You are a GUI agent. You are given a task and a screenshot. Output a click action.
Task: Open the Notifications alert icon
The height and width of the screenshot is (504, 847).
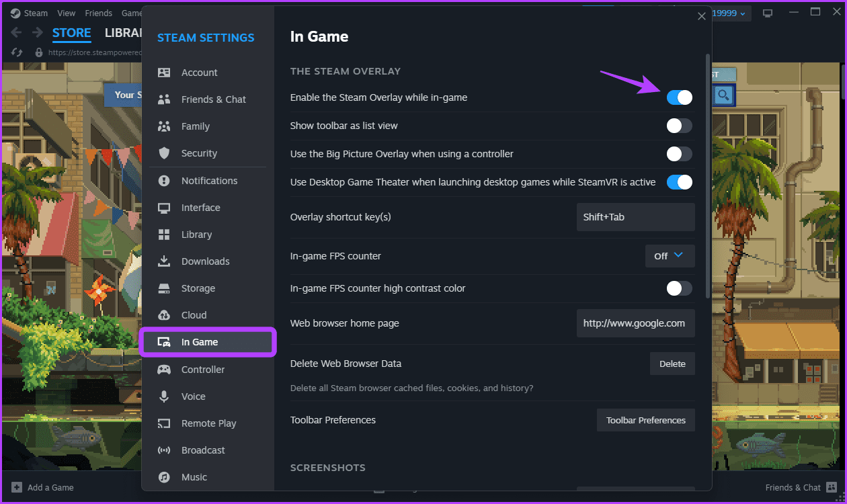point(164,181)
